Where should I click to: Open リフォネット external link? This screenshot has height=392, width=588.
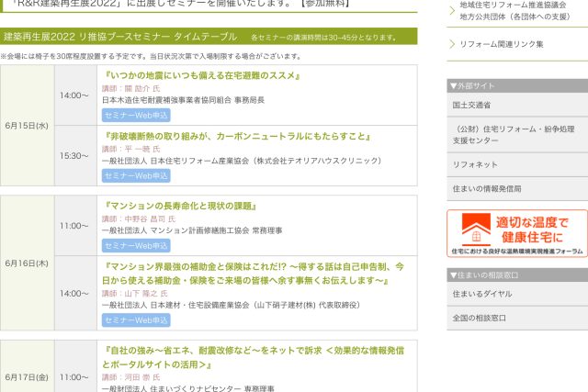517,164
